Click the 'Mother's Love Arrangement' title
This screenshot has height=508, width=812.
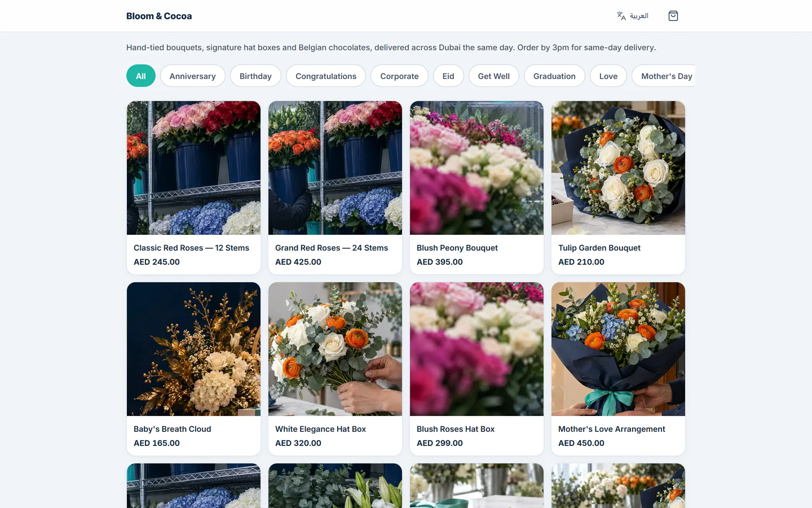click(612, 429)
